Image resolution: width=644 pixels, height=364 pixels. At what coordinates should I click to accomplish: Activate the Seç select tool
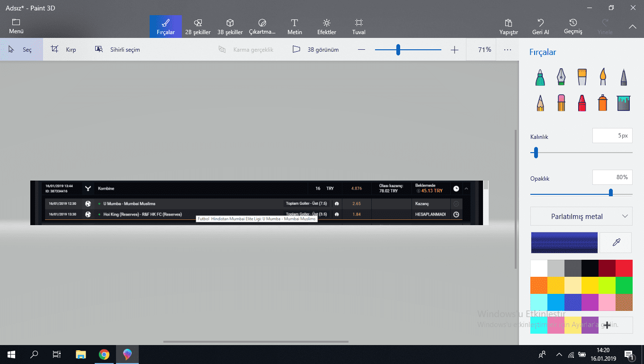pos(21,49)
